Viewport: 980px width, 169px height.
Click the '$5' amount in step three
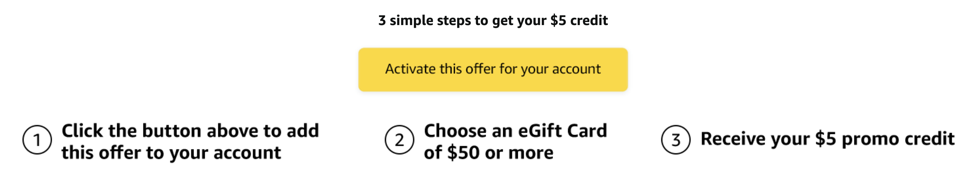tap(825, 139)
